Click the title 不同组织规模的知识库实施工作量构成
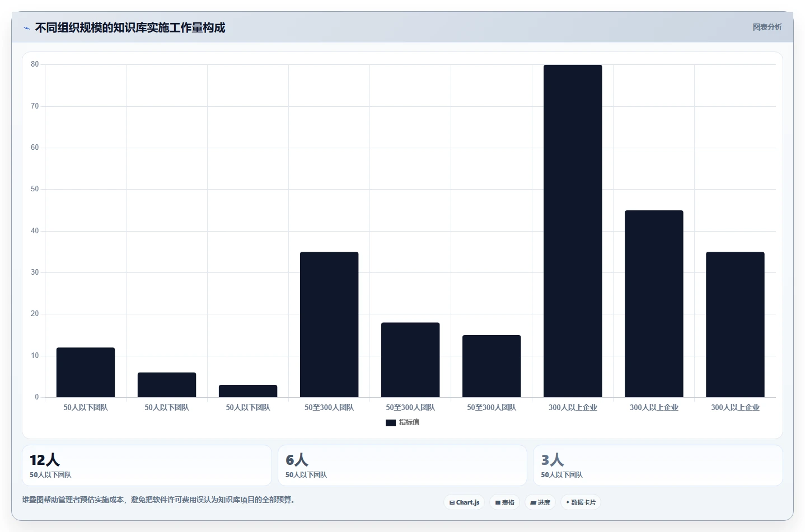The image size is (805, 532). click(130, 27)
